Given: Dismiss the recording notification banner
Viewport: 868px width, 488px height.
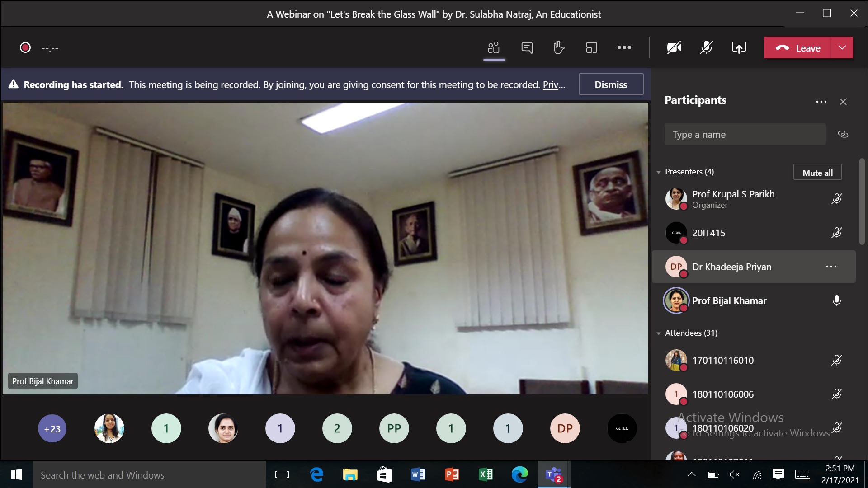Looking at the screenshot, I should (x=610, y=84).
